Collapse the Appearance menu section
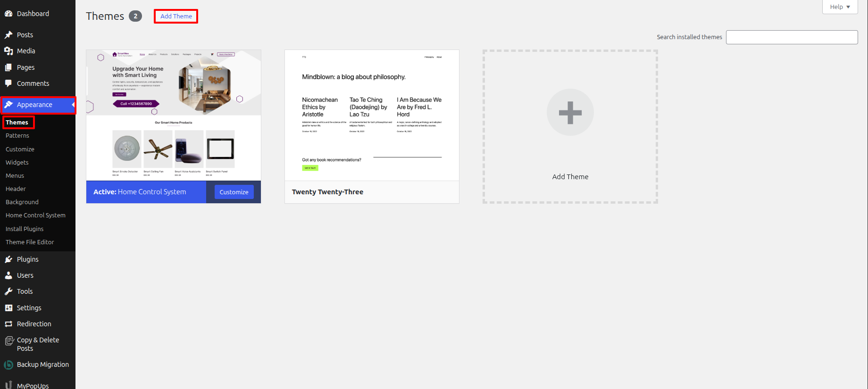 tap(34, 105)
